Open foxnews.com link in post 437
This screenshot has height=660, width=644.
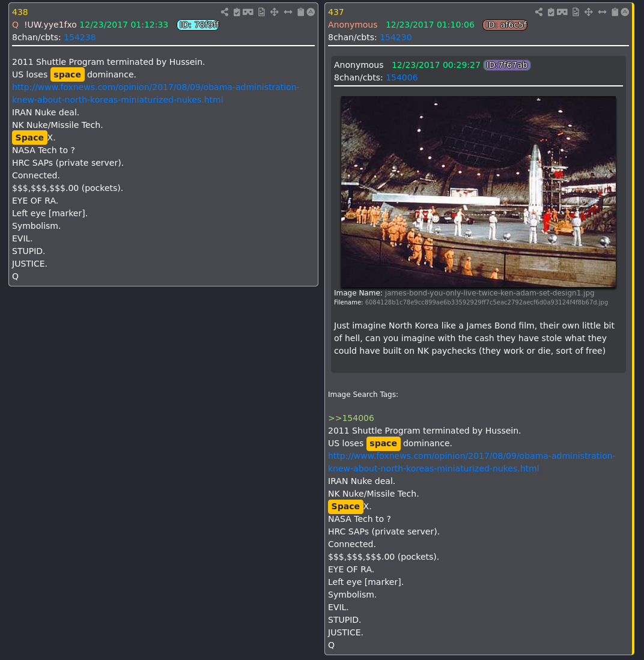pos(472,462)
